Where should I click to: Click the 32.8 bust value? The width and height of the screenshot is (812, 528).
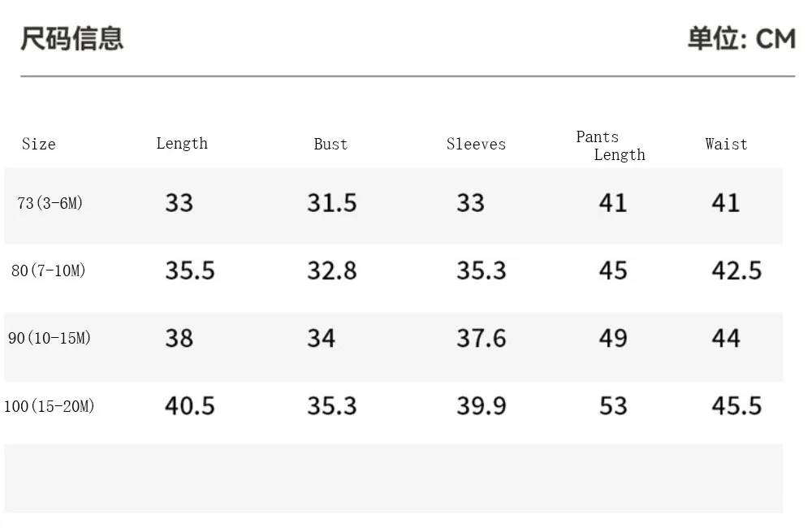tap(332, 270)
